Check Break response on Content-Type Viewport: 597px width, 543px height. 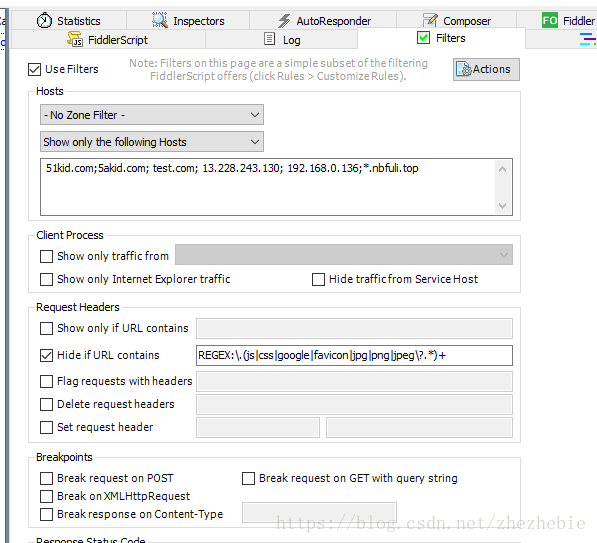[46, 514]
